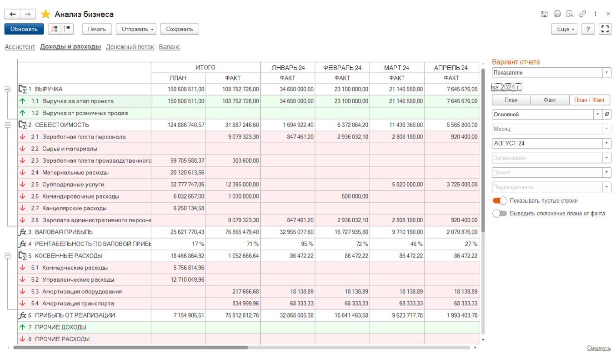Enable Выводить отклонение плана от факта
Screen dimensions: 616x364
pos(500,213)
